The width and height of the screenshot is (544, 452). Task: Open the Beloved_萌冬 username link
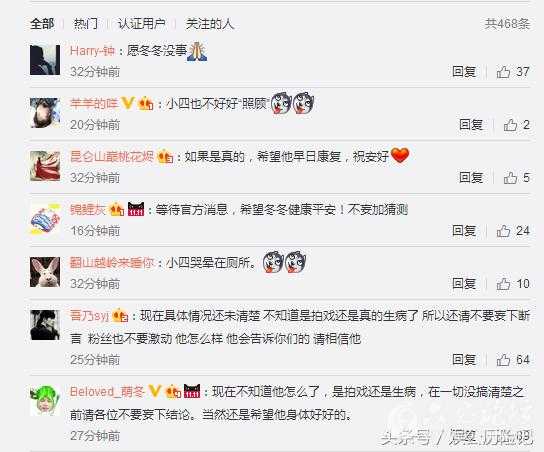click(x=107, y=392)
